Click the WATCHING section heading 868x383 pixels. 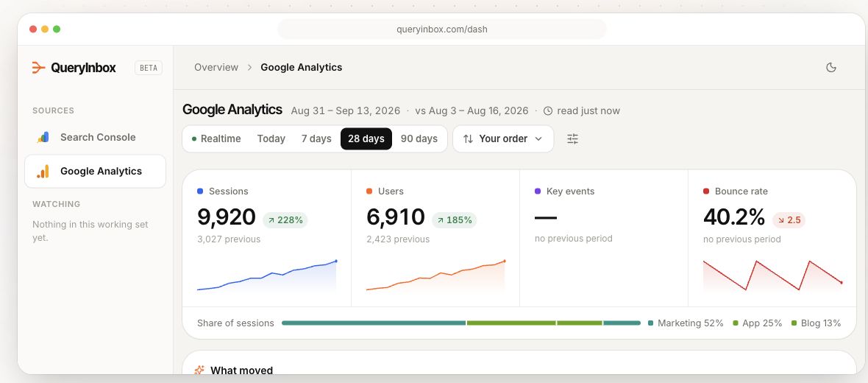[x=57, y=204]
